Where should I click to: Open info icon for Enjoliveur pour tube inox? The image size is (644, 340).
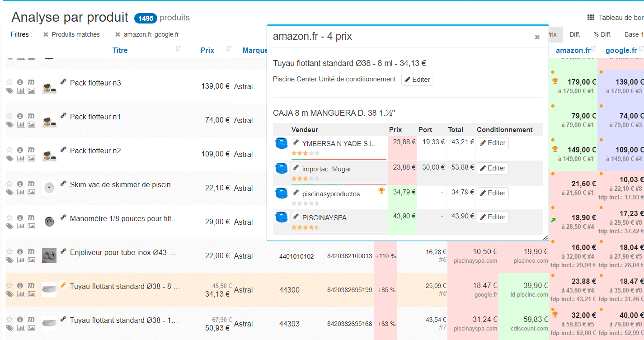tap(20, 251)
